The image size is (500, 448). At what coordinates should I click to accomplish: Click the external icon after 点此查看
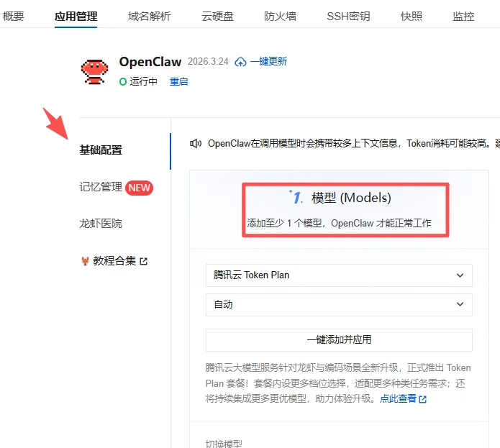(423, 399)
